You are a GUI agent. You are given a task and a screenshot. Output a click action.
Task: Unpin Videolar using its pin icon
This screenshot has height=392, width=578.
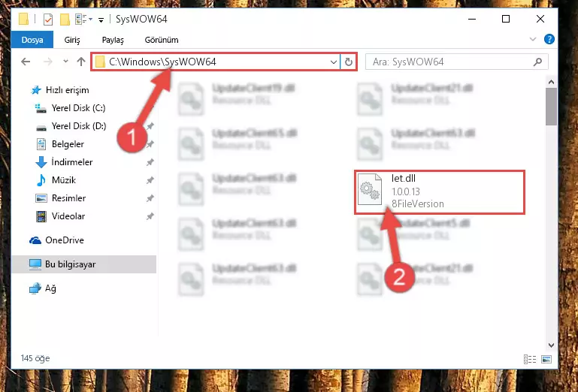pos(150,216)
